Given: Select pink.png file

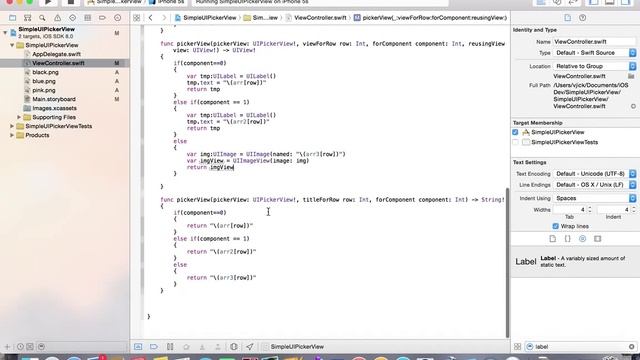Looking at the screenshot, I should point(44,90).
